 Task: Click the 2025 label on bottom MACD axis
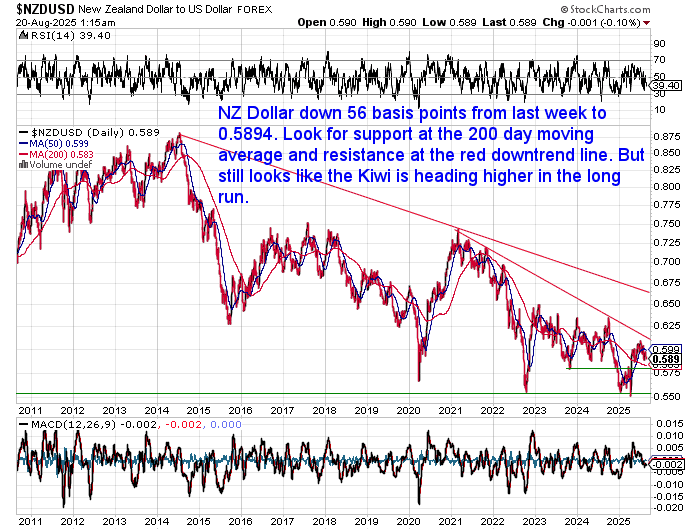click(619, 522)
